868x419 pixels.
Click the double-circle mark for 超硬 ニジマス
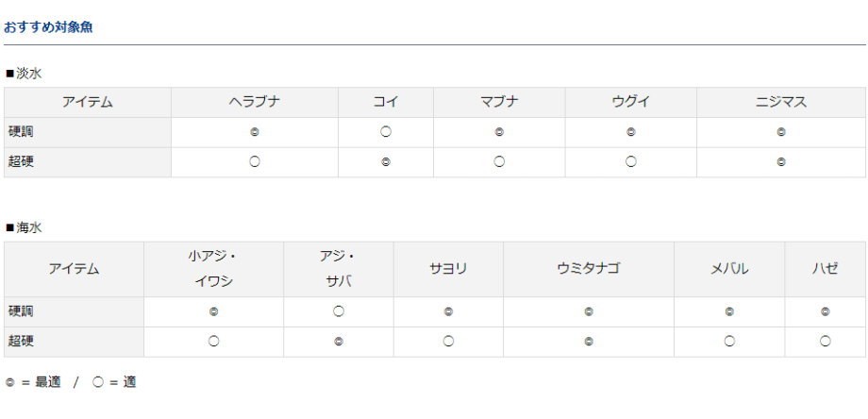780,162
